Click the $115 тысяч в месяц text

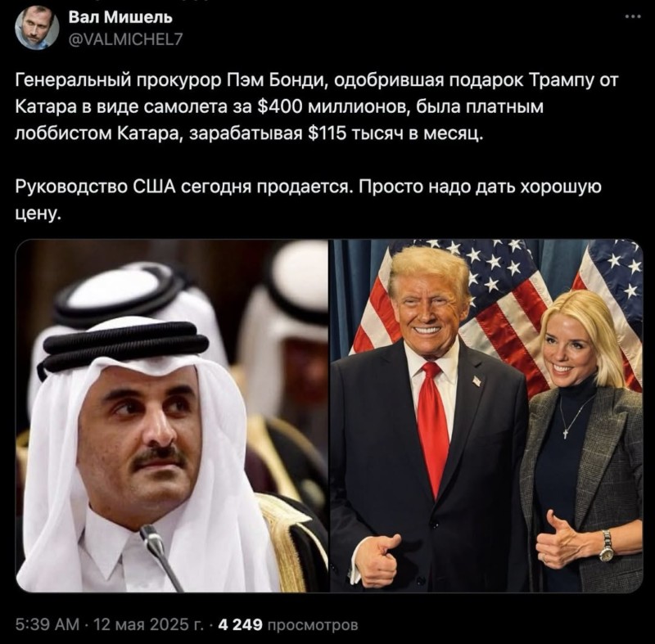coord(395,133)
